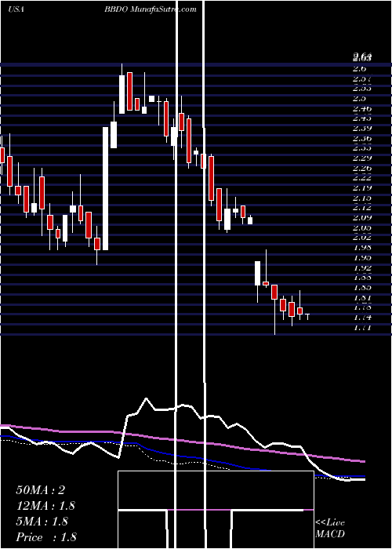
Task: Click the 2.22 price axis label
Action: [362, 178]
